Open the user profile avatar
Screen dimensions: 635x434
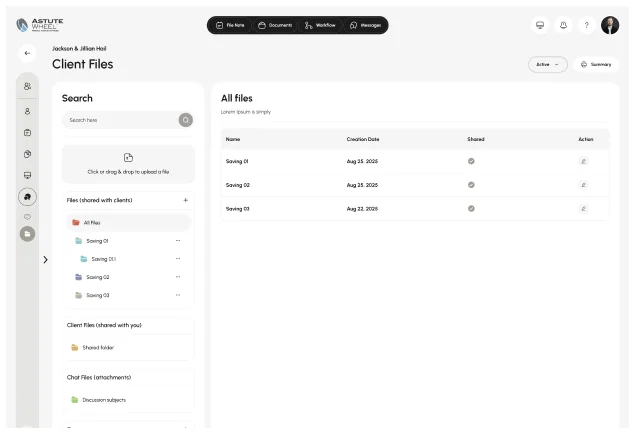610,25
